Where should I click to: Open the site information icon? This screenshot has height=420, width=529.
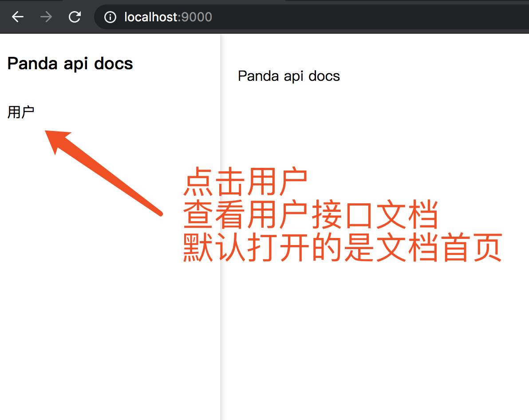[110, 17]
